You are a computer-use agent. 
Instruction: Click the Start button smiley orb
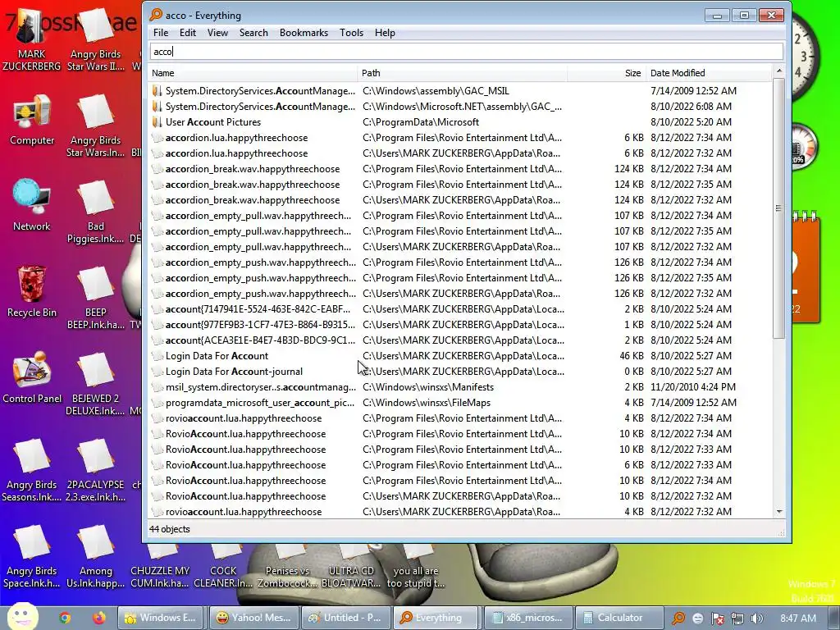[22, 617]
